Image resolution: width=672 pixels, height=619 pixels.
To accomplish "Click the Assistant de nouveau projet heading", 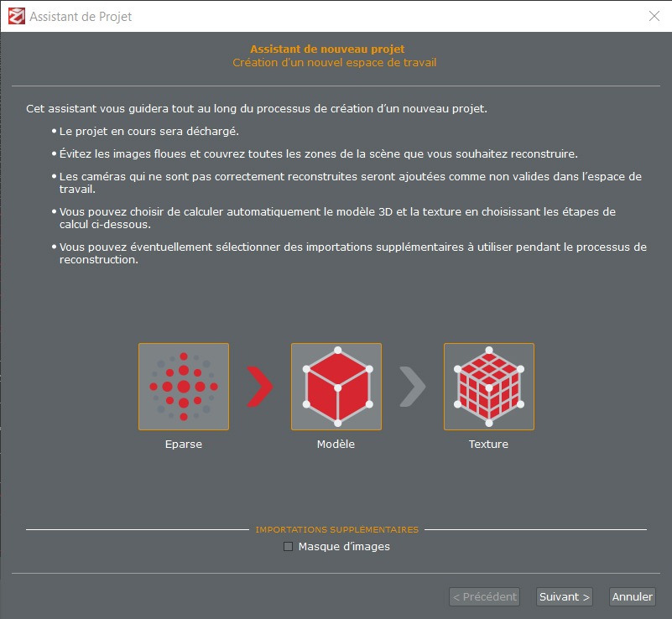I will coord(327,49).
